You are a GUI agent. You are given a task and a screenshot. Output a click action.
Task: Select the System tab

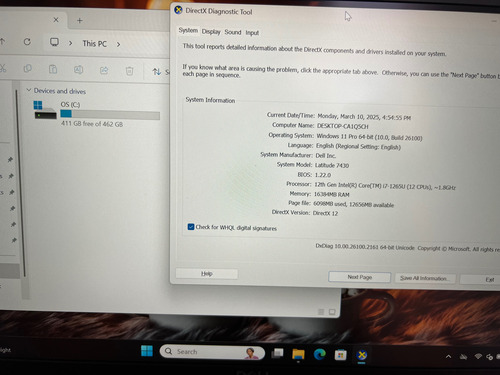click(x=188, y=30)
